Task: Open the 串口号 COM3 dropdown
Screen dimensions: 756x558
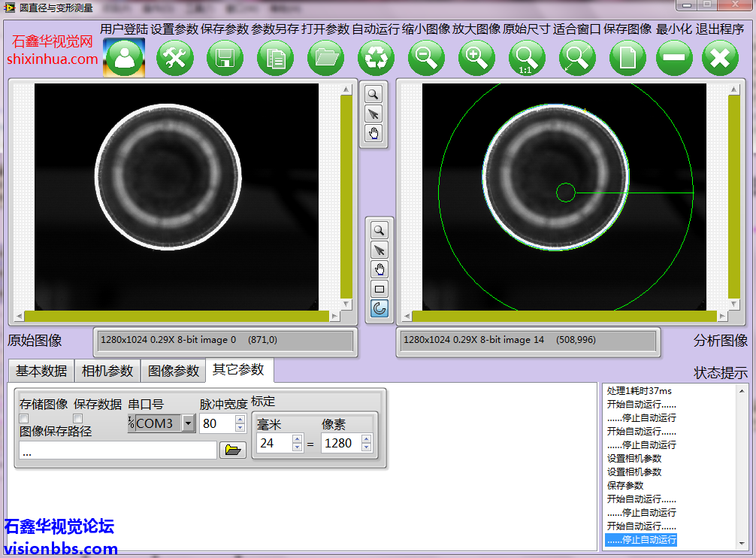Action: pos(189,423)
